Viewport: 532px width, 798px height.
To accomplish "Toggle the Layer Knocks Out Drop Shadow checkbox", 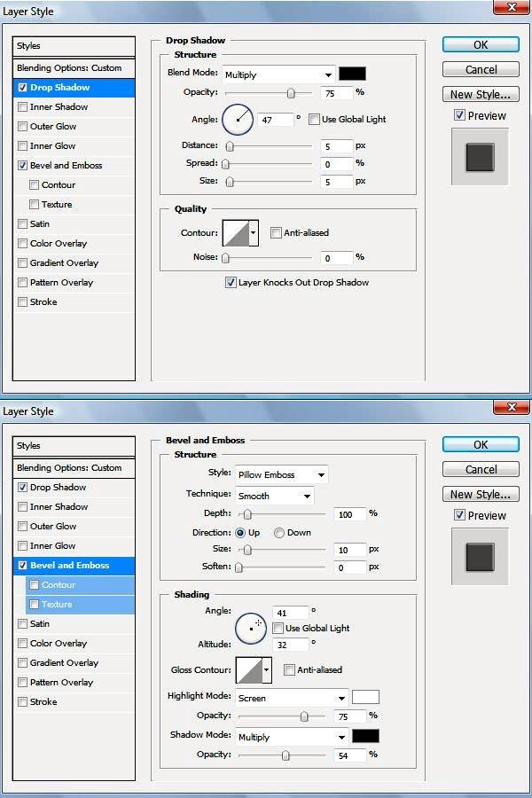I will [x=231, y=283].
